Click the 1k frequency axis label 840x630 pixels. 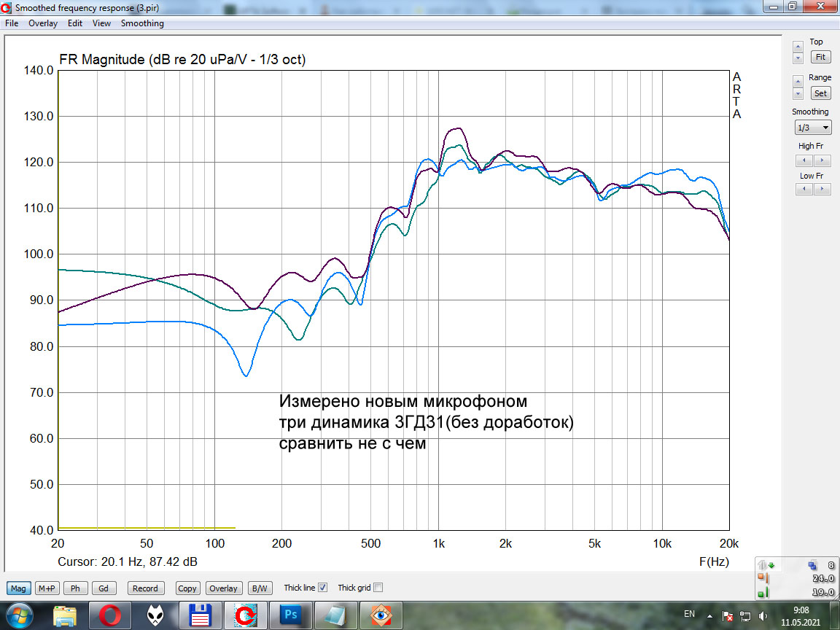[x=439, y=544]
